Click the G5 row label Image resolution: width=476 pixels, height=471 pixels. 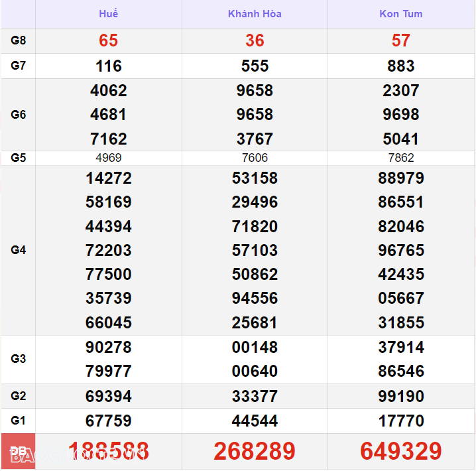tap(19, 158)
